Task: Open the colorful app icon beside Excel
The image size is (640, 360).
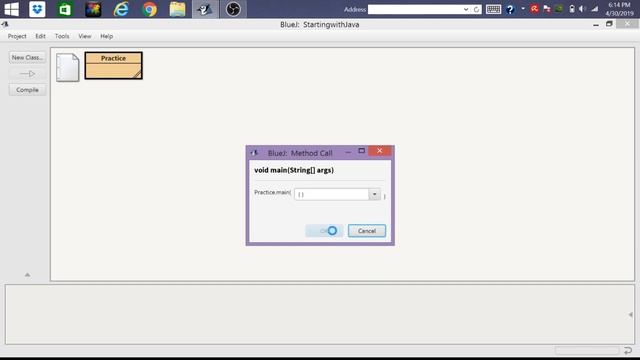Action: (x=93, y=9)
